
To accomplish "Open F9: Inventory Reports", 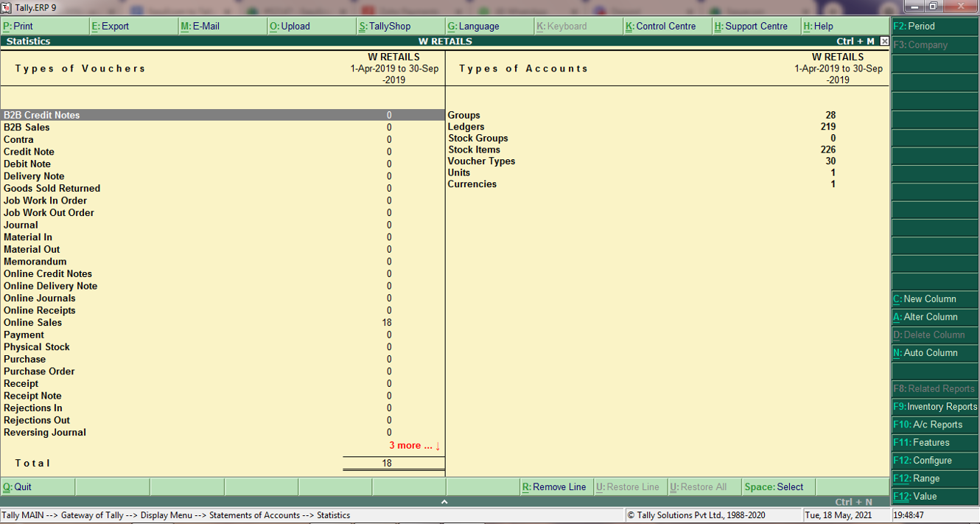I will pyautogui.click(x=935, y=406).
